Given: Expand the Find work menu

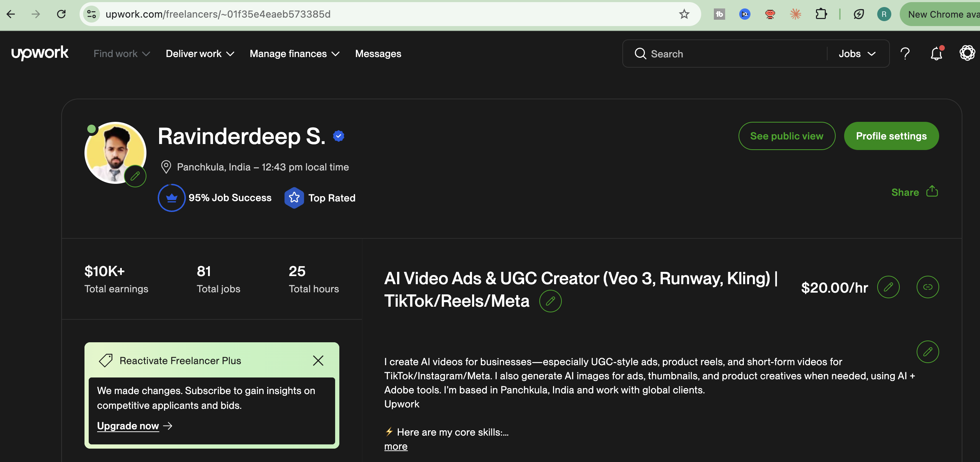Looking at the screenshot, I should (122, 54).
